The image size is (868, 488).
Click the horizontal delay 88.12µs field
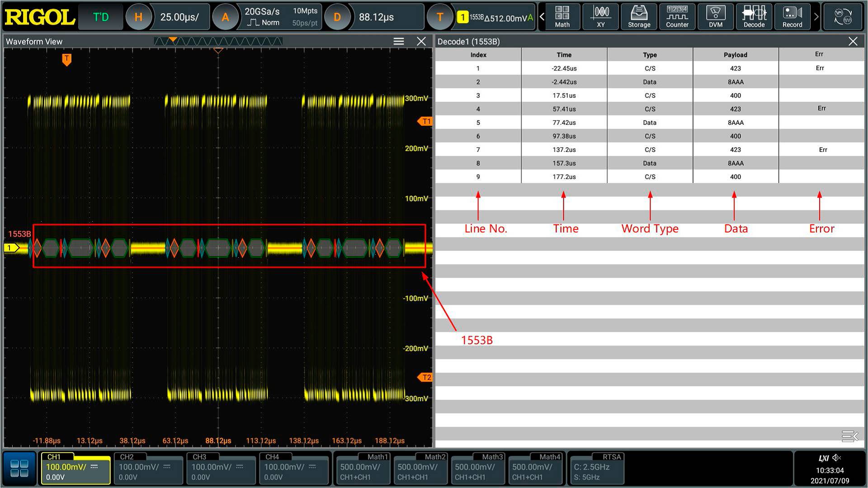(x=376, y=17)
